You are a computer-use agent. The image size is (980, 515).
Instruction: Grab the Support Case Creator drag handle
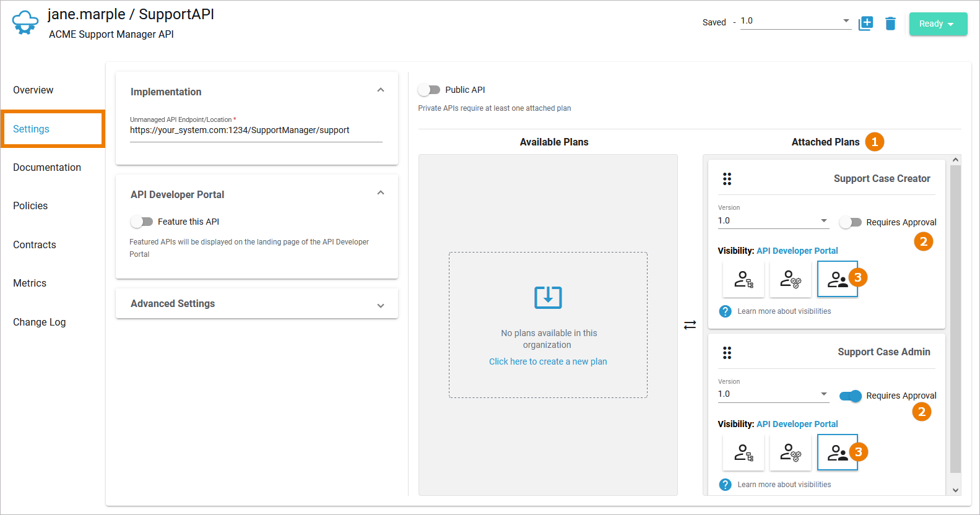pyautogui.click(x=727, y=179)
